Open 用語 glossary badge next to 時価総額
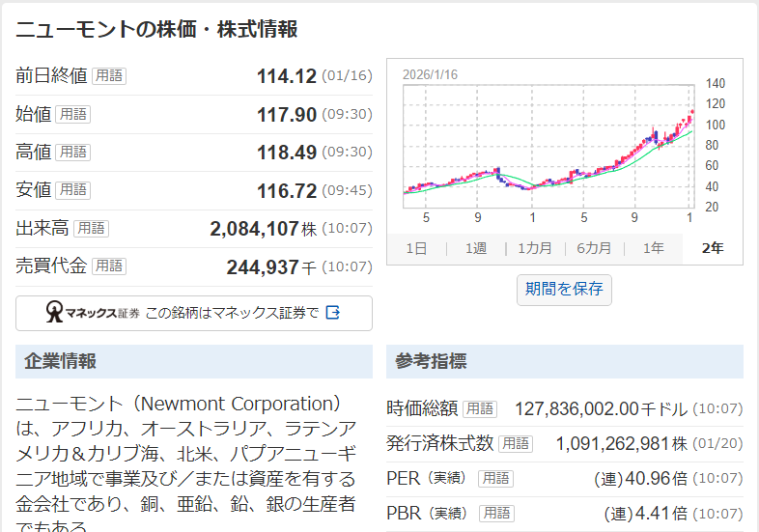This screenshot has height=532, width=759. tap(480, 408)
